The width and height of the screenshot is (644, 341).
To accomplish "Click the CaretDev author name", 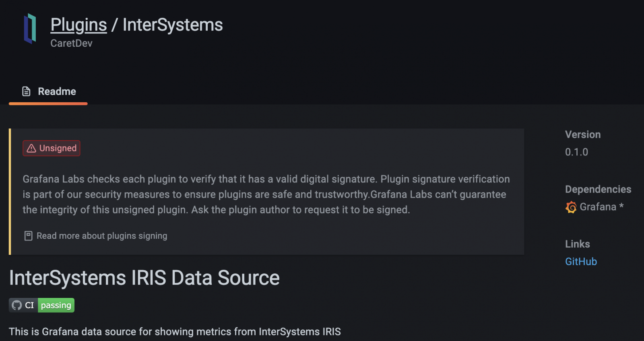I will coord(71,43).
